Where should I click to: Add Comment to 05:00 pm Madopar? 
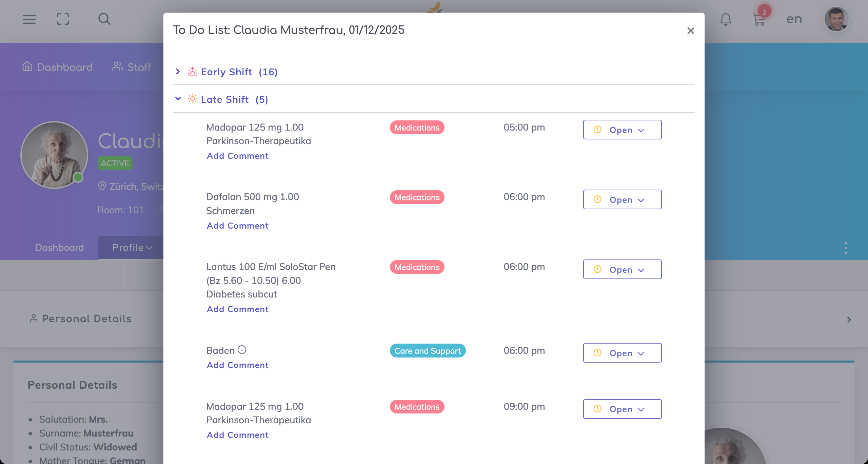(x=237, y=156)
